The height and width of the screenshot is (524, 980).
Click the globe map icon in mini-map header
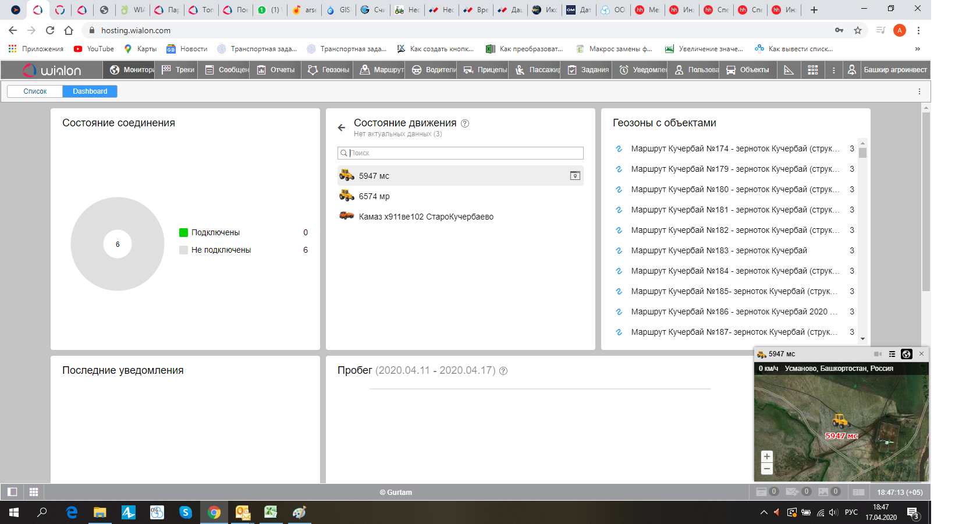(x=906, y=354)
